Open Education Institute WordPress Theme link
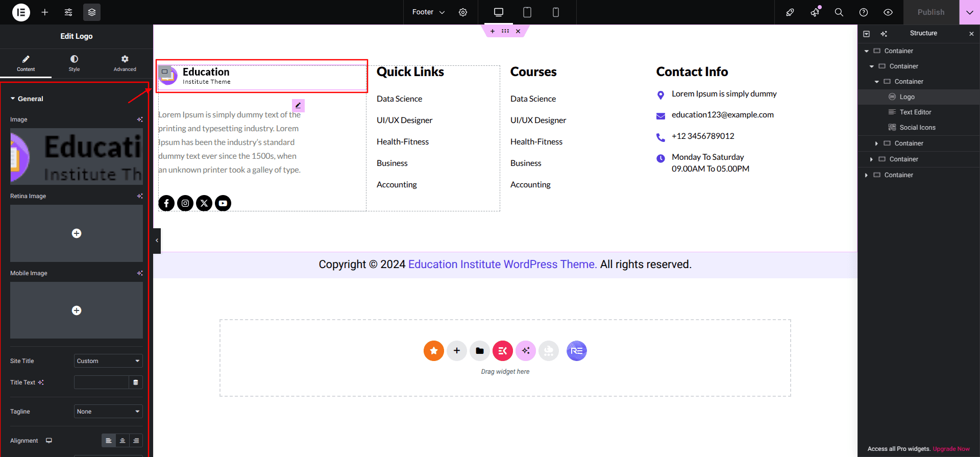Viewport: 980px width, 457px height. coord(502,264)
